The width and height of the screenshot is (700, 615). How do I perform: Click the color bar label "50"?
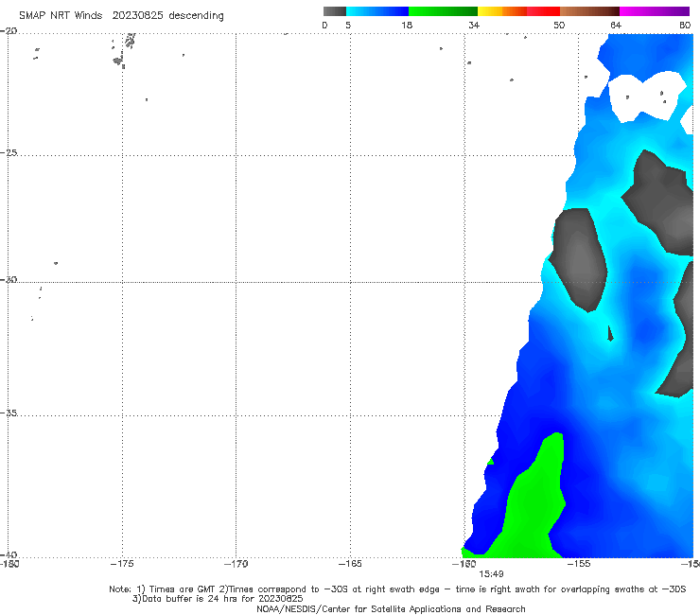click(x=559, y=26)
